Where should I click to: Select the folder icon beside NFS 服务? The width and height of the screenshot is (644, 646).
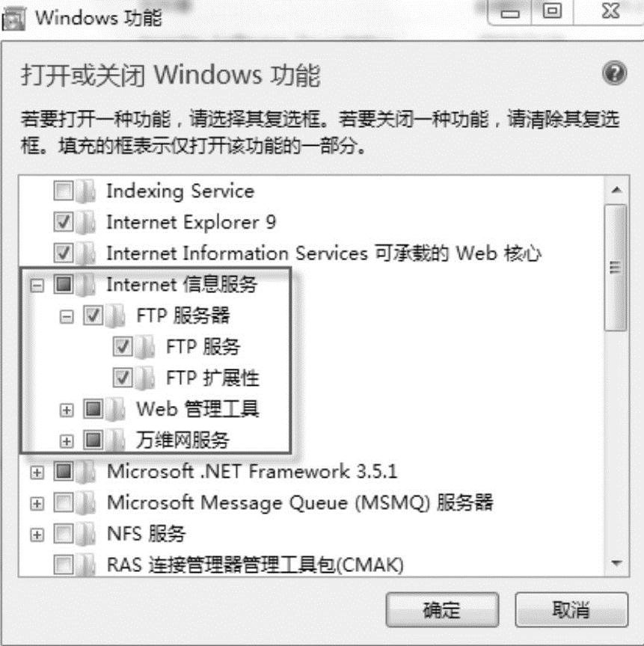86,535
